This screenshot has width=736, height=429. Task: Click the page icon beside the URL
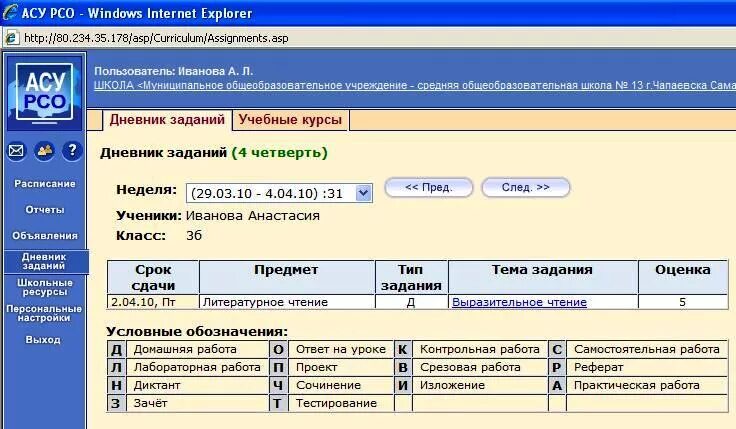coord(11,38)
